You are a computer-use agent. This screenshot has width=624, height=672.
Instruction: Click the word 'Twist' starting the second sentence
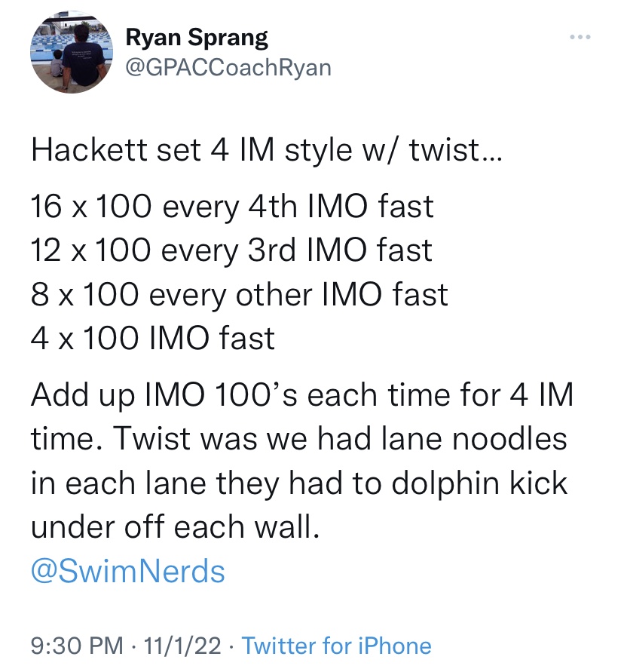pos(138,438)
